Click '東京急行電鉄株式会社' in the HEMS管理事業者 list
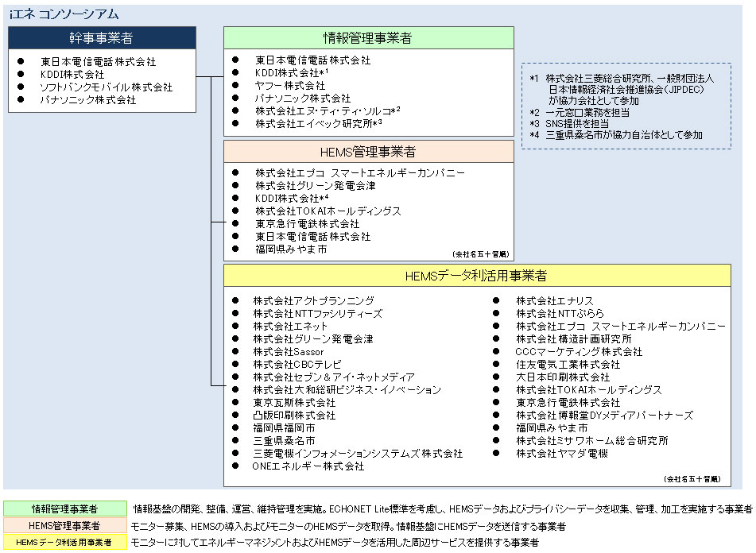This screenshot has height=553, width=756. click(308, 223)
